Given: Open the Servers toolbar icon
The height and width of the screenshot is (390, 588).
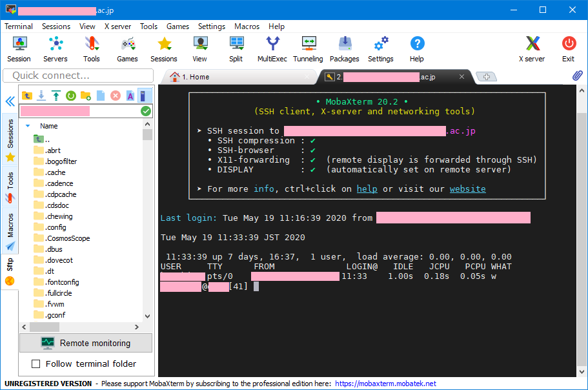Looking at the screenshot, I should (x=56, y=49).
